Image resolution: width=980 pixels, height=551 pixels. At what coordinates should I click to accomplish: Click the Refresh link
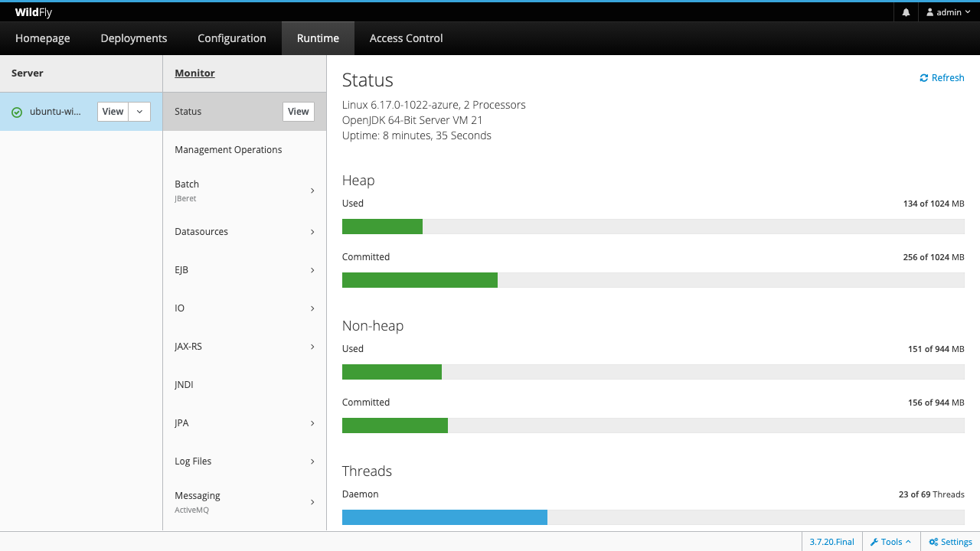tap(942, 78)
